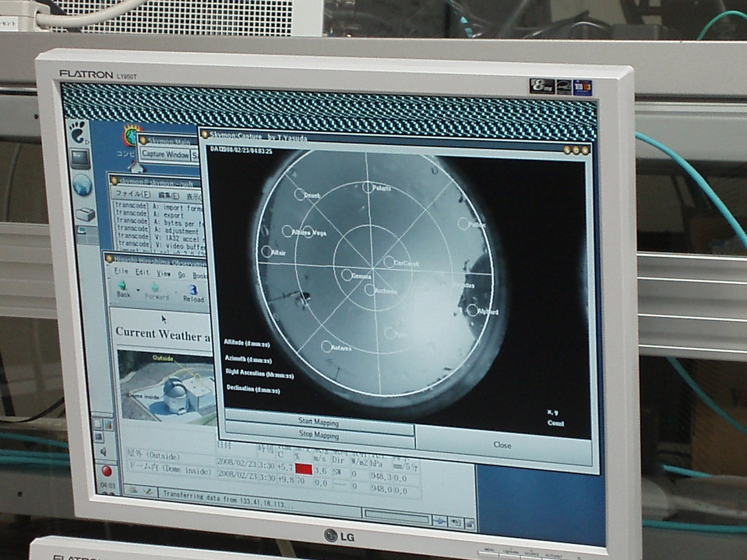Click the Arcturus star marker
Screen dimensions: 747x560
[370, 290]
